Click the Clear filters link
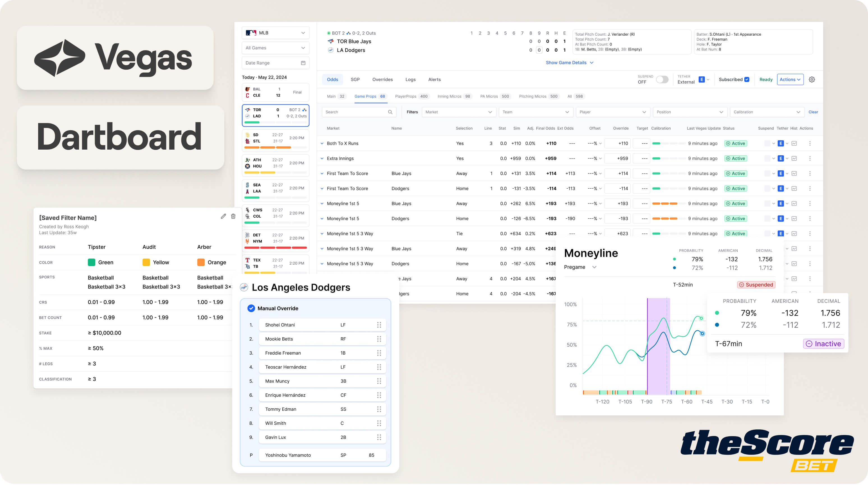The image size is (868, 485). 813,112
